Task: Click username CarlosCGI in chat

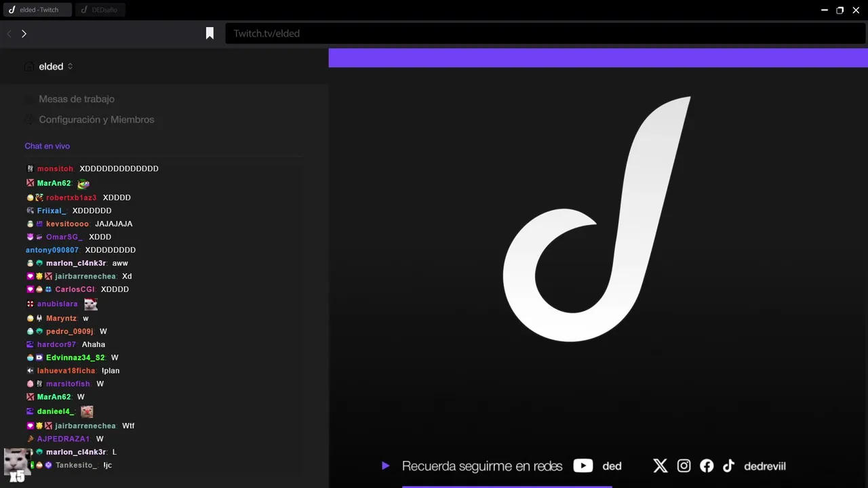Action: click(x=75, y=289)
